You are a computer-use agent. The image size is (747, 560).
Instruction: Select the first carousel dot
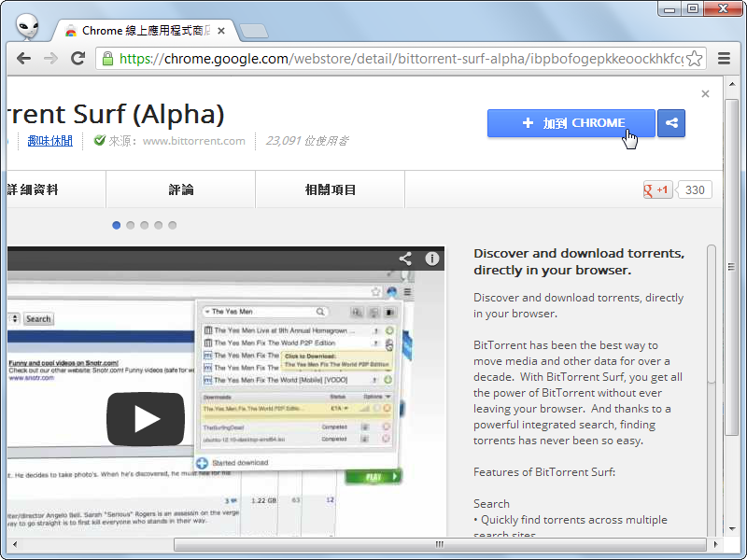coord(116,225)
